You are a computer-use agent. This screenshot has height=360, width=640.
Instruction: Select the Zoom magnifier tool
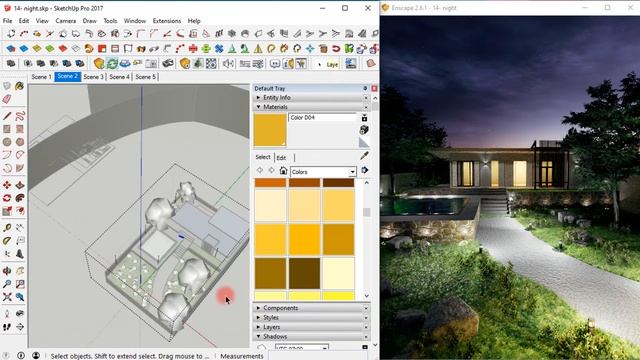point(7,284)
